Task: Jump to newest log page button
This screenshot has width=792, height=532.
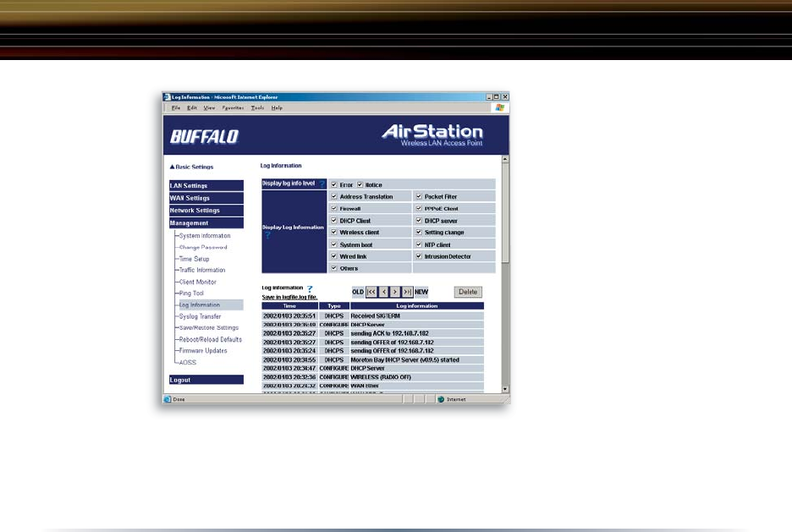Action: coord(407,292)
